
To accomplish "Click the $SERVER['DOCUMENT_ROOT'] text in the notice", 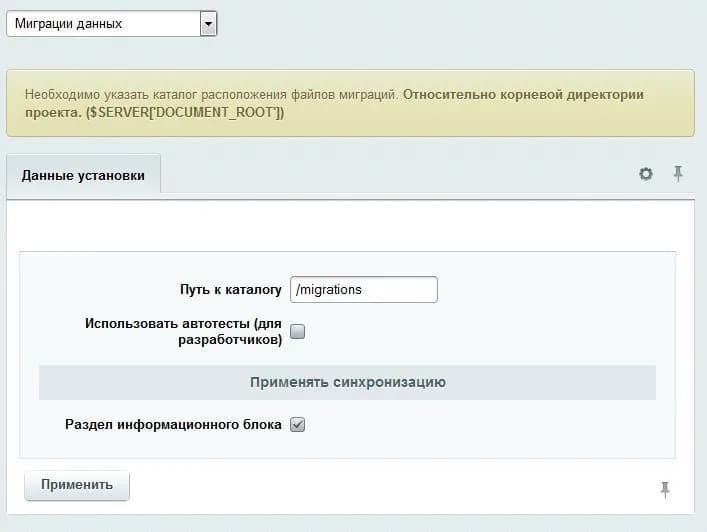I will (x=185, y=112).
